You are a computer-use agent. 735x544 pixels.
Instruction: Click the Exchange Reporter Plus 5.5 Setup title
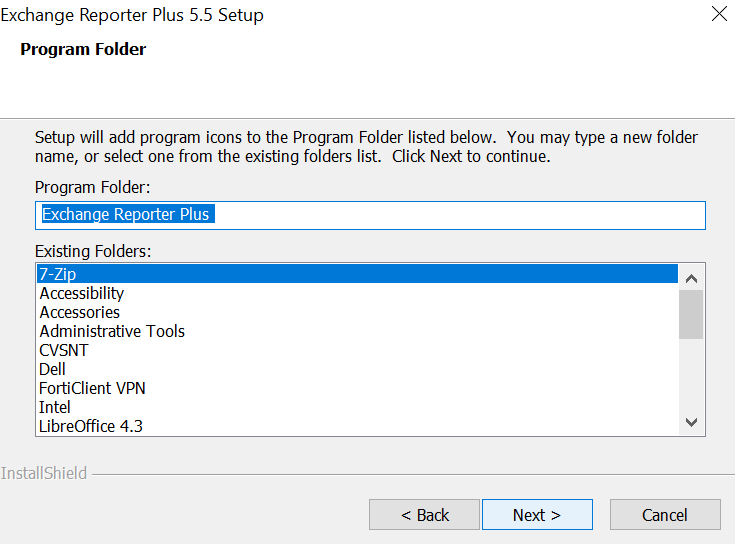[132, 15]
